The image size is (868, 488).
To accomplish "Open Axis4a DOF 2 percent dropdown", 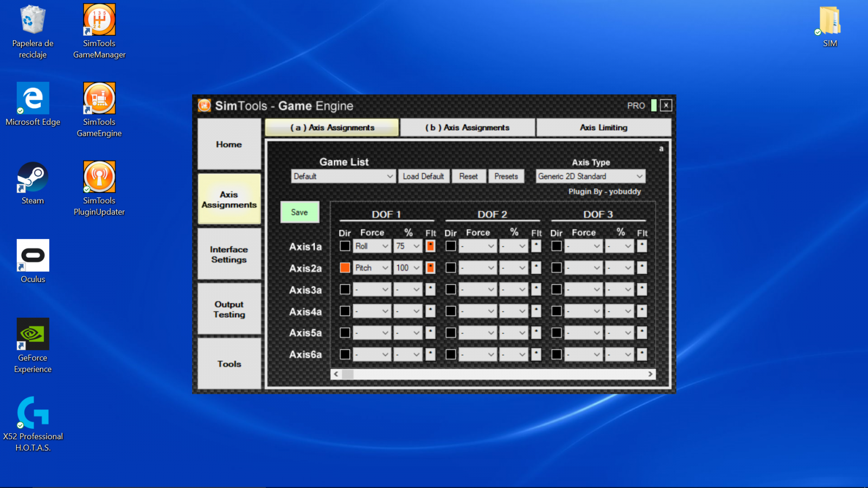I will [x=514, y=311].
